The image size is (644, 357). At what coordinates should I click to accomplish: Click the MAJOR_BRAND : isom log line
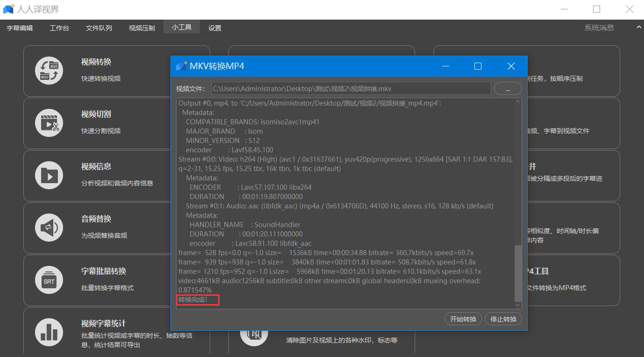(224, 131)
